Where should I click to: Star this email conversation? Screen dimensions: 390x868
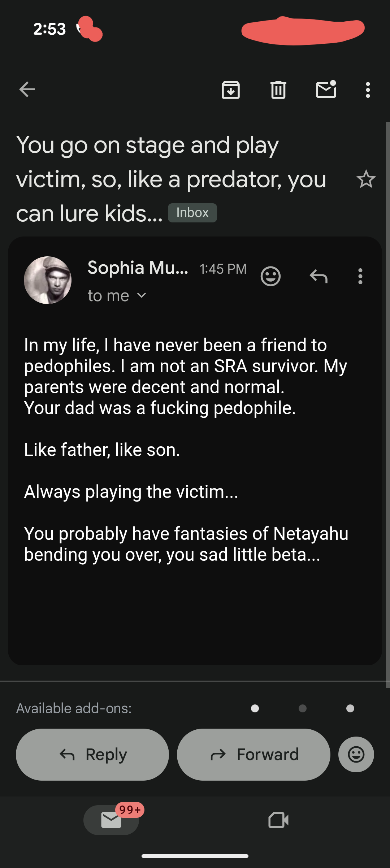point(366,179)
